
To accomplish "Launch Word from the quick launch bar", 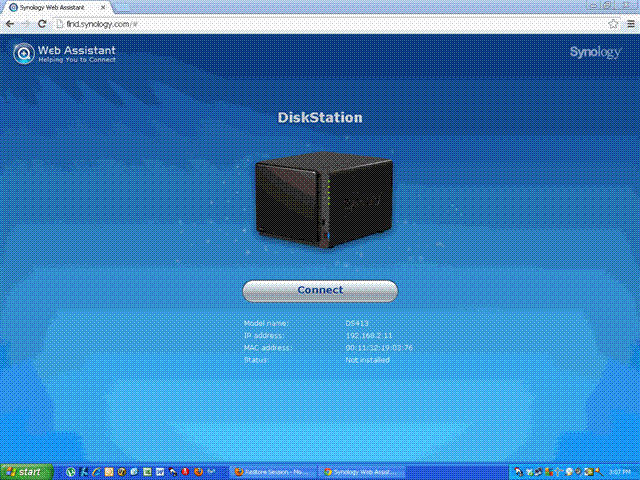I will pos(160,472).
